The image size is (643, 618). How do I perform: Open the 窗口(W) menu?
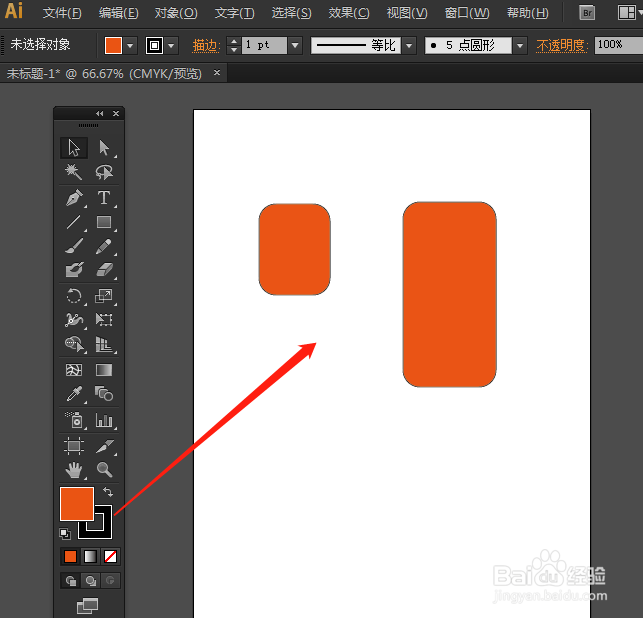[467, 13]
